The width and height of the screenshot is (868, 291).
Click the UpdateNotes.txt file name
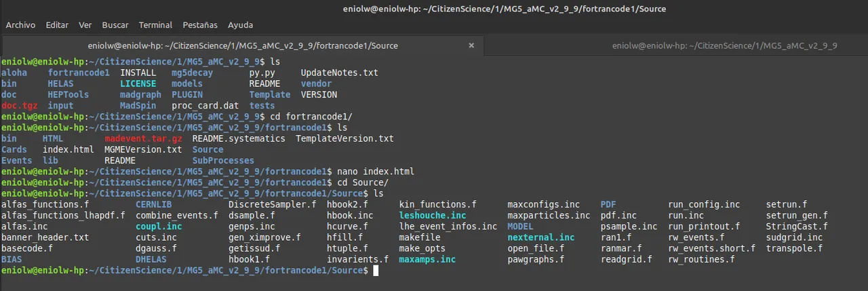339,73
